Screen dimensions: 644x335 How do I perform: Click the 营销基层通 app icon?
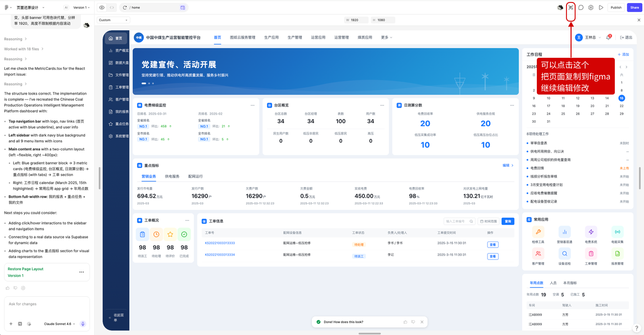(x=565, y=232)
